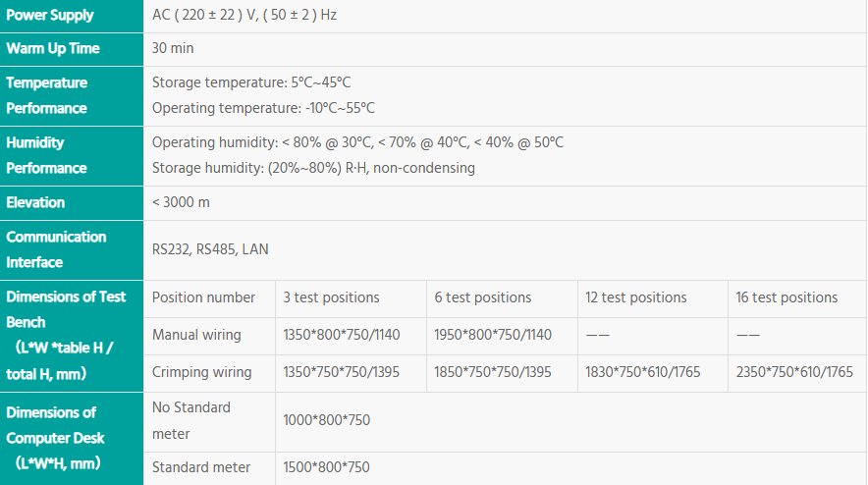Select the storage humidity non-condensing line
The image size is (868, 485).
[x=313, y=168]
